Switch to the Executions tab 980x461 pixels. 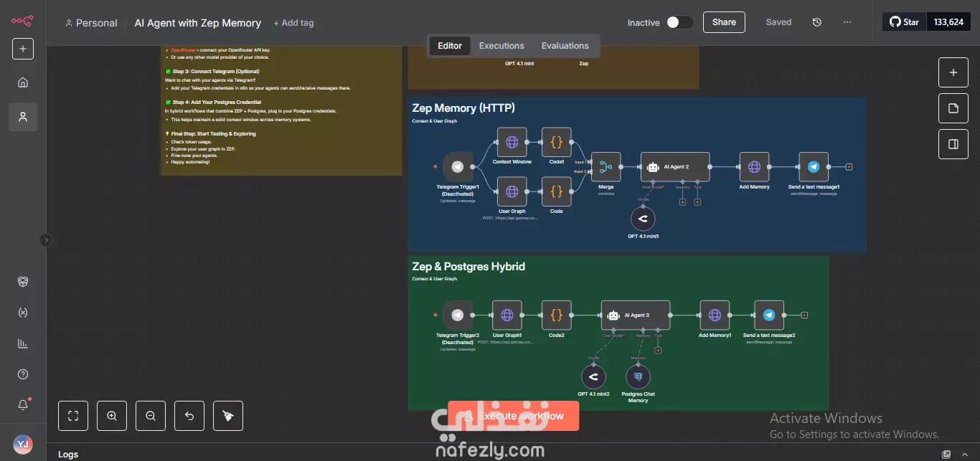coord(501,46)
